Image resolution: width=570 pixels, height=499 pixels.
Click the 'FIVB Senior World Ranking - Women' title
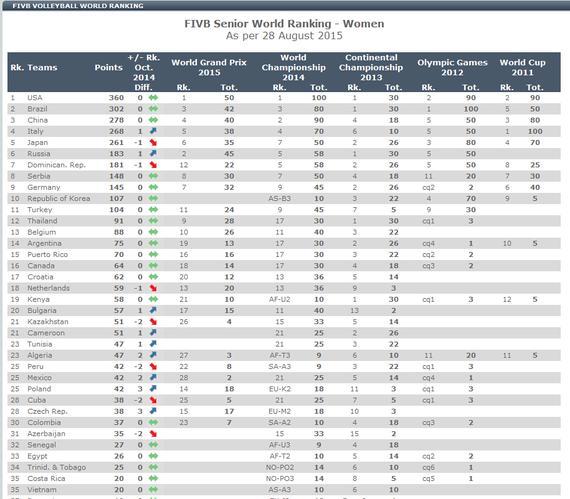(284, 24)
